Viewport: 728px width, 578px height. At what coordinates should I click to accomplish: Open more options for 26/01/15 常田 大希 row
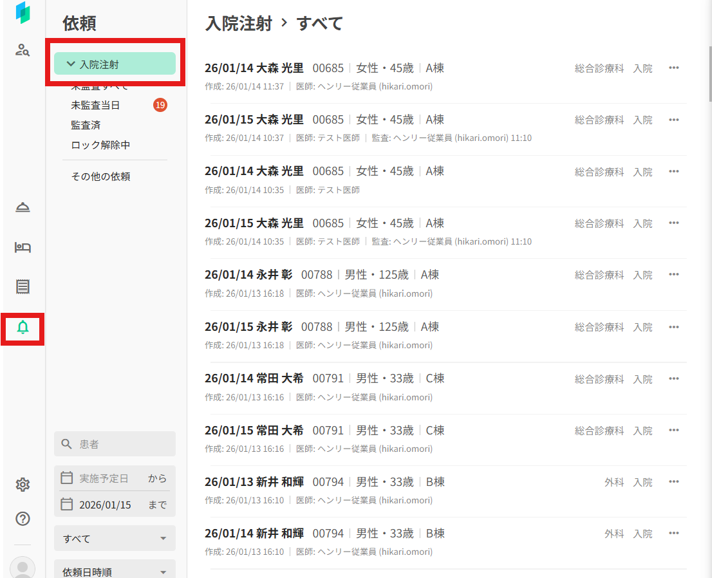click(x=674, y=430)
